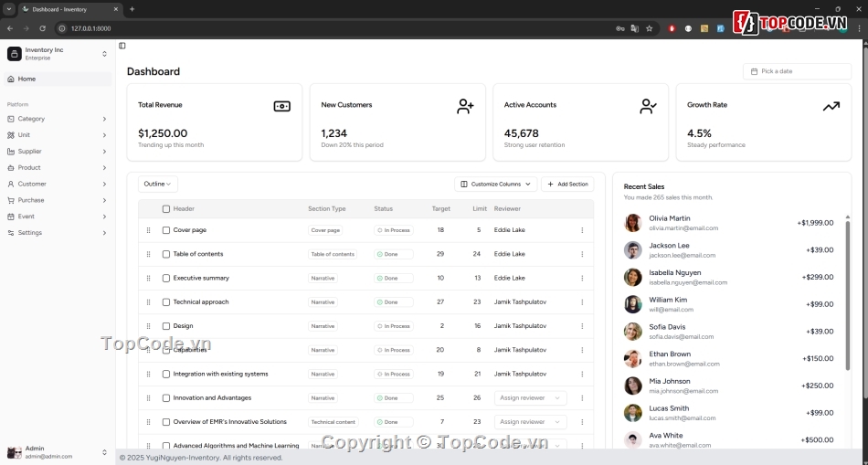Screen dimensions: 868x465
Task: Grab drag handle of Cover page row
Action: tap(148, 230)
